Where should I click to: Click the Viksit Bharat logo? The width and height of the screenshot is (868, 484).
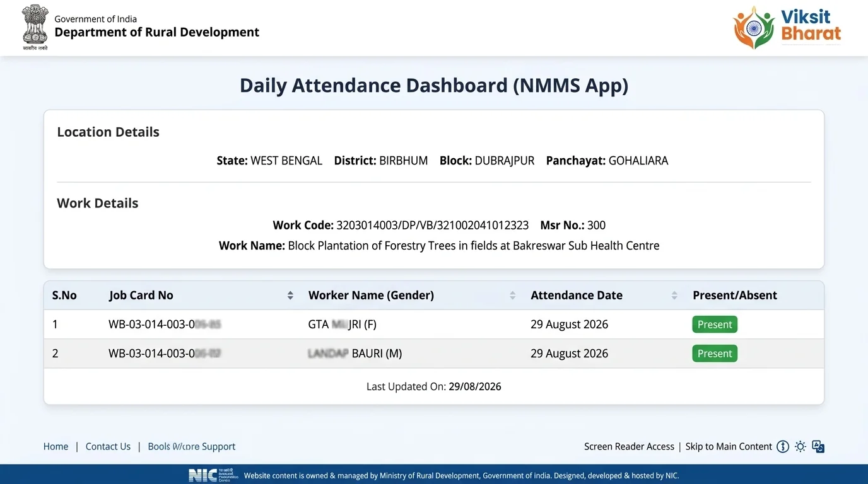click(x=787, y=27)
